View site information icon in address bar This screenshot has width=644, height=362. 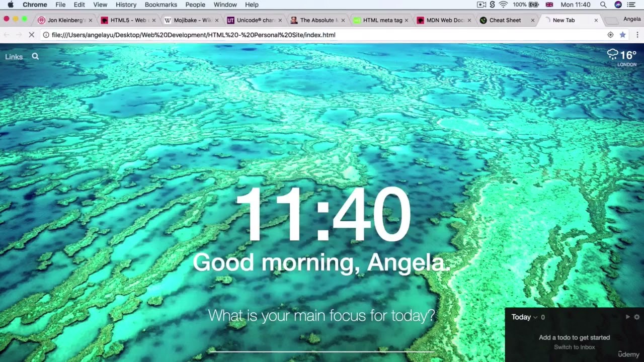click(46, 35)
